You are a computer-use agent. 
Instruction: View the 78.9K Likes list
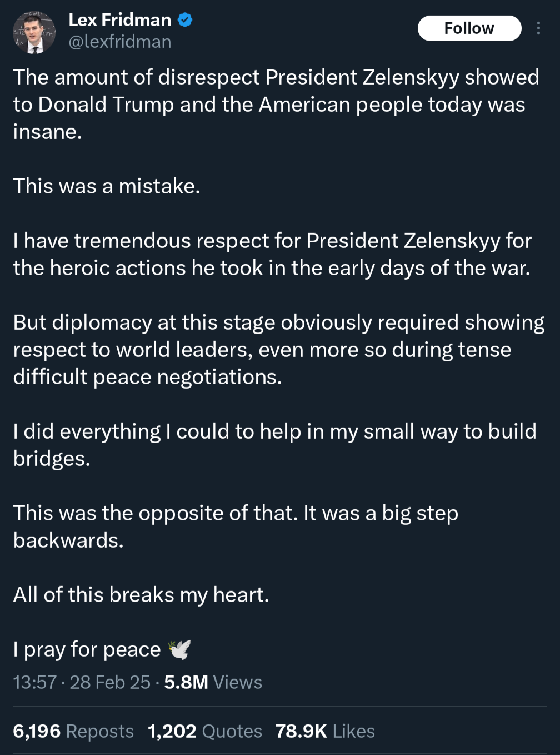[325, 731]
